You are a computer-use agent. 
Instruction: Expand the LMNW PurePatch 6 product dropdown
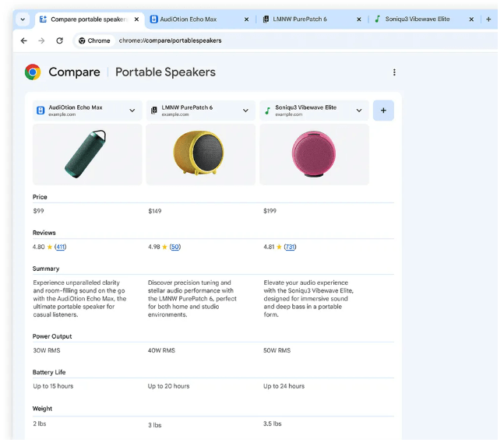click(245, 111)
